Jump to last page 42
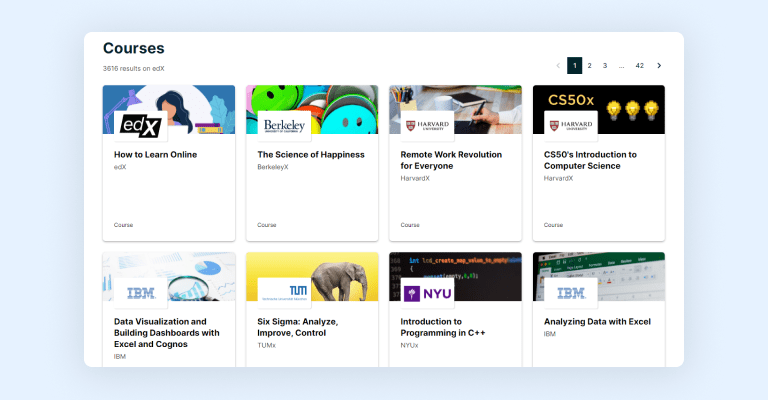This screenshot has height=400, width=768. [x=639, y=66]
